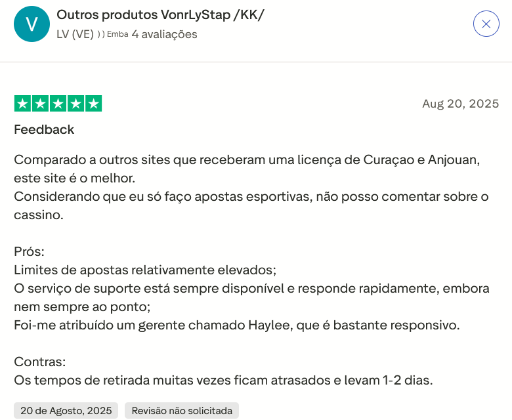
Task: Click the line about gerente chamado Haylee
Action: coord(236,325)
